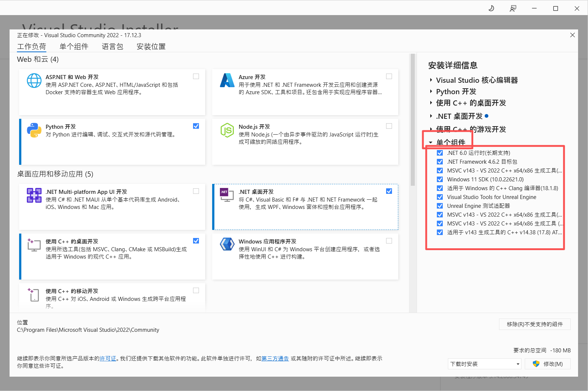Click the Modify (M) button

[548, 364]
